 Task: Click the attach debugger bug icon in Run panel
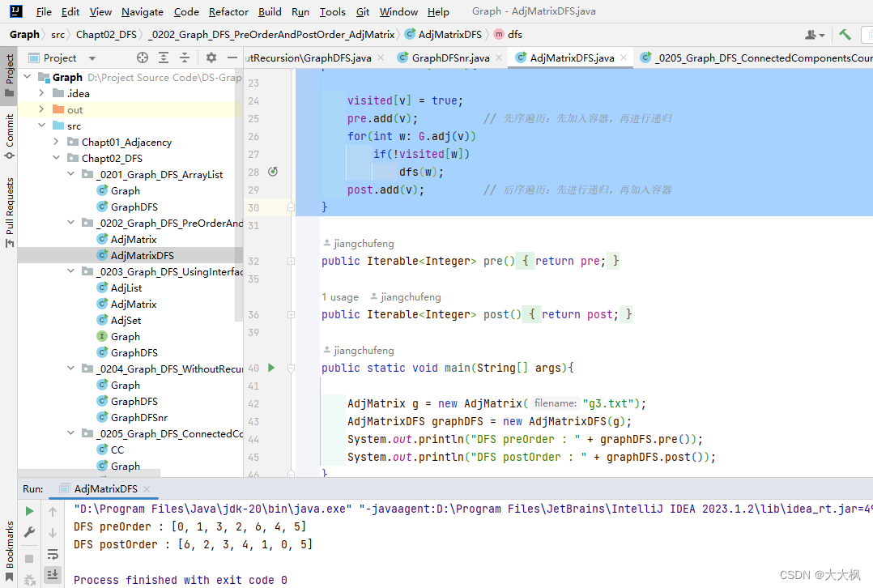[x=30, y=580]
